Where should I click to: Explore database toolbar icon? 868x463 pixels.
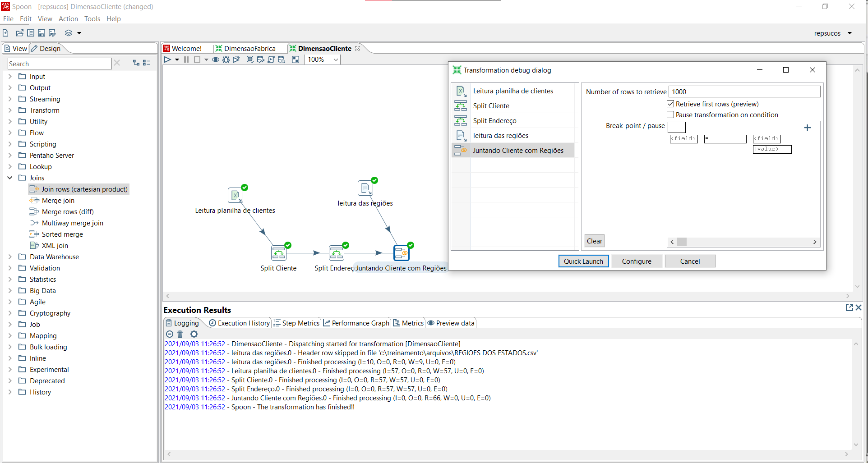tap(282, 60)
